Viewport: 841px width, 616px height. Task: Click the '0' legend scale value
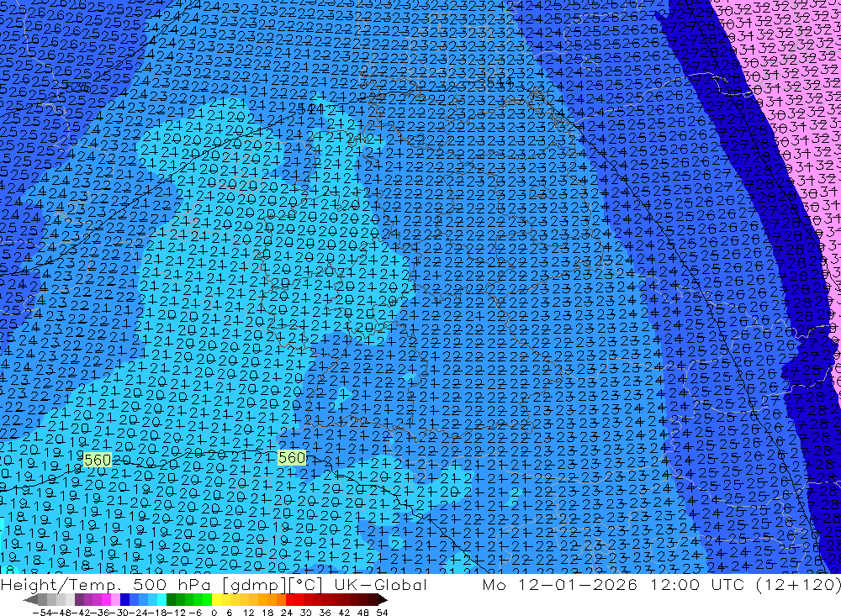(214, 613)
